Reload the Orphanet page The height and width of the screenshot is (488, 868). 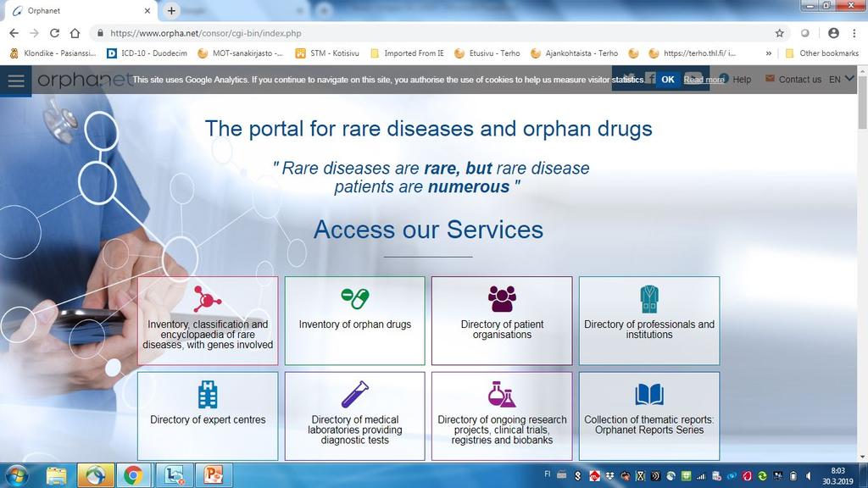tap(54, 33)
